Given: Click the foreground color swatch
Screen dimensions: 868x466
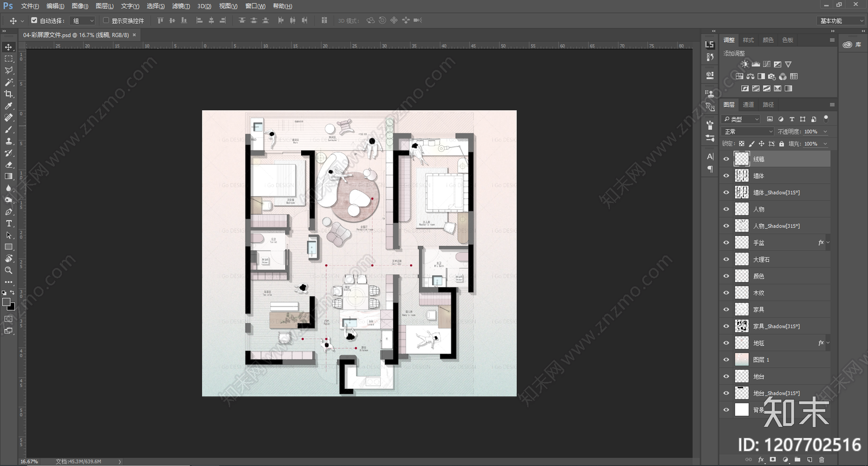Looking at the screenshot, I should (x=7, y=302).
